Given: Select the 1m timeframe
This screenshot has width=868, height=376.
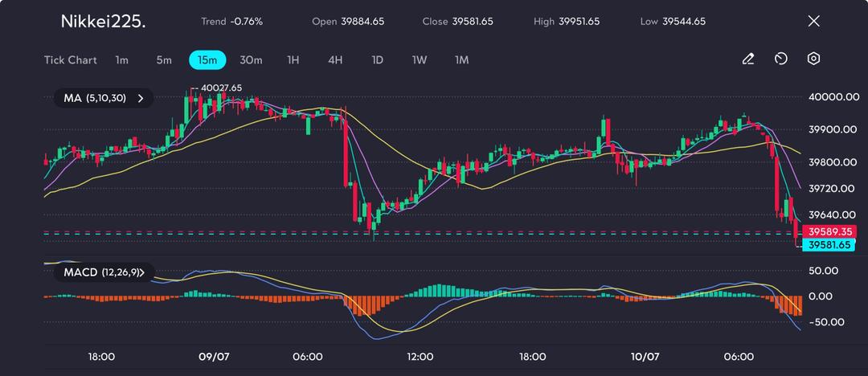Looking at the screenshot, I should [121, 60].
